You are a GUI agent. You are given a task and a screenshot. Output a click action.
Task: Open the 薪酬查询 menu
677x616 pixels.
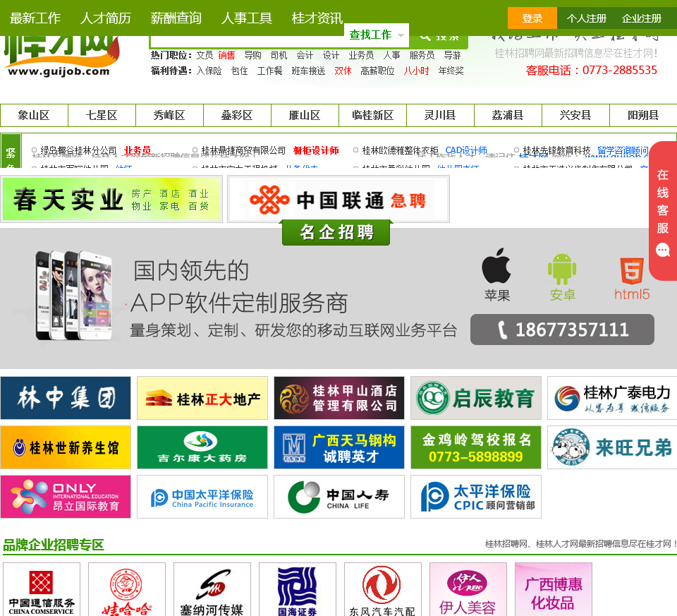176,18
